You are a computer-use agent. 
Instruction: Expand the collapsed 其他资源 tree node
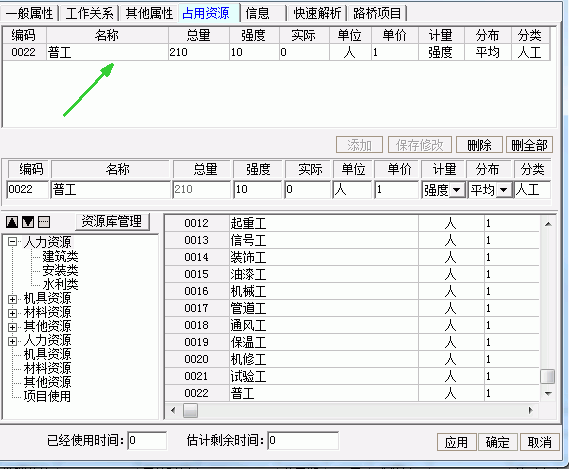pos(13,327)
